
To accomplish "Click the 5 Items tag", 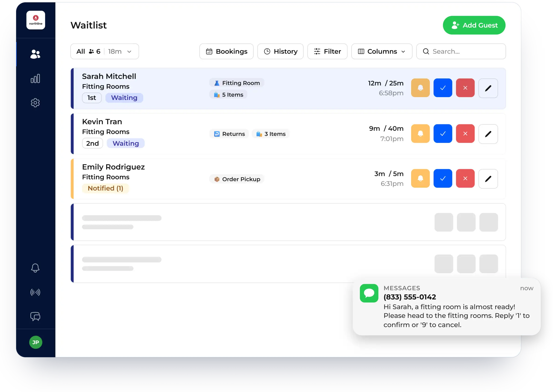I will pyautogui.click(x=228, y=95).
